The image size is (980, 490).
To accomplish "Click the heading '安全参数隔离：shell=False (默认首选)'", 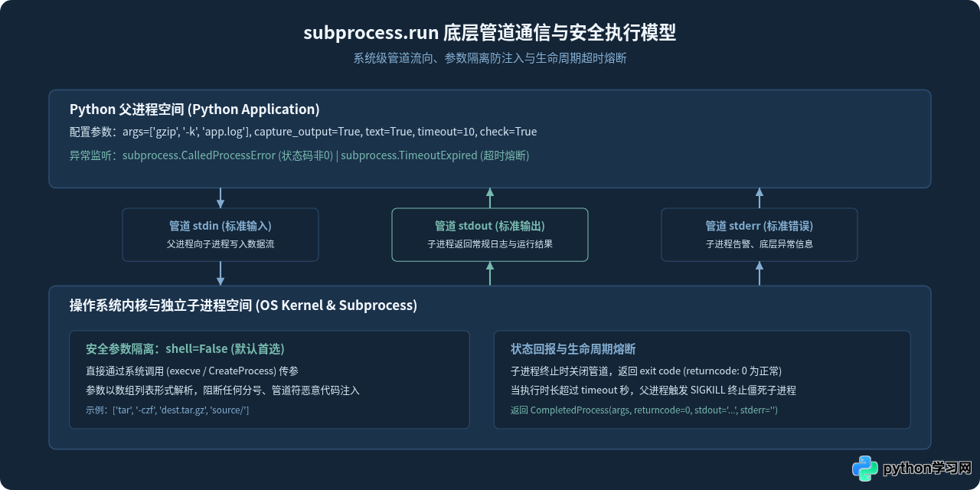I will point(185,349).
